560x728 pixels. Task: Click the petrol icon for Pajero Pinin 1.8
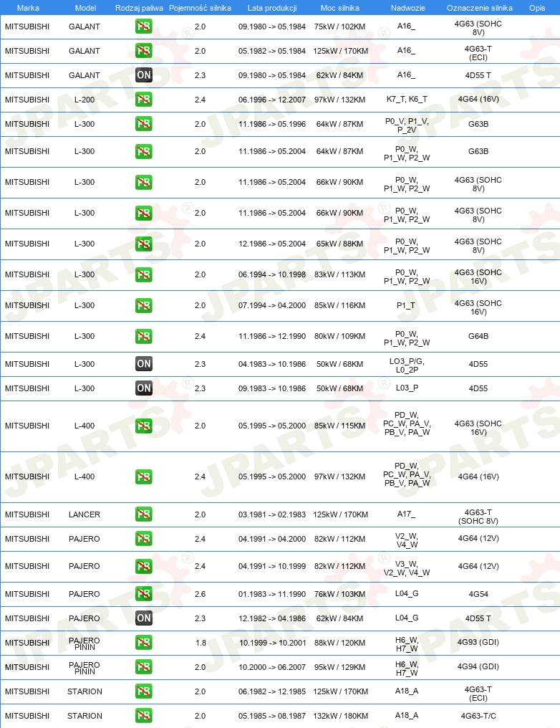(144, 643)
